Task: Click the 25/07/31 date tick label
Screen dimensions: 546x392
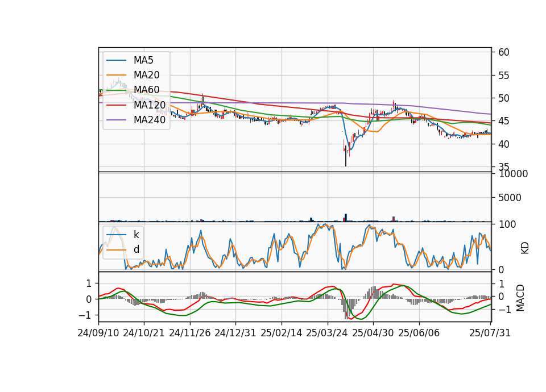Action: click(490, 333)
